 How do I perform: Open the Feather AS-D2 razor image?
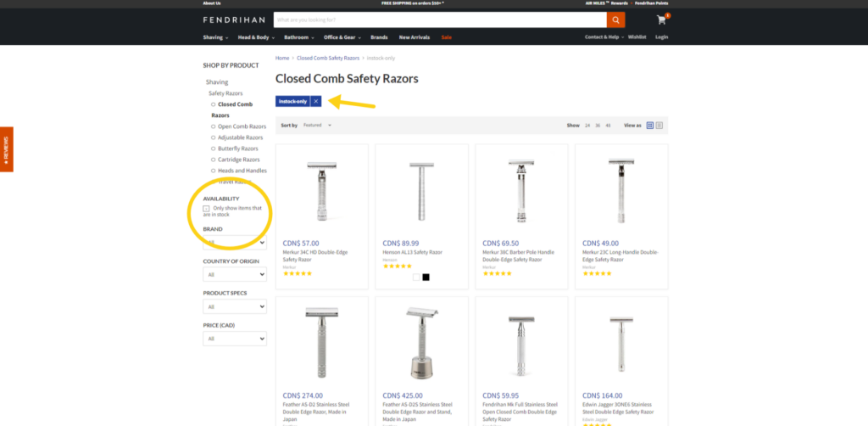pos(321,344)
